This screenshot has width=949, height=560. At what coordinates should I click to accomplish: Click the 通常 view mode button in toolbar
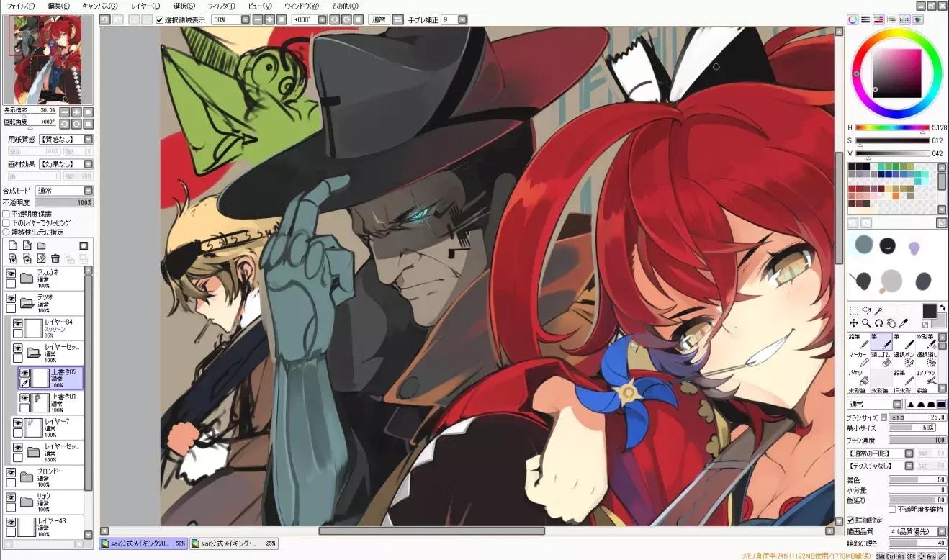click(x=379, y=19)
